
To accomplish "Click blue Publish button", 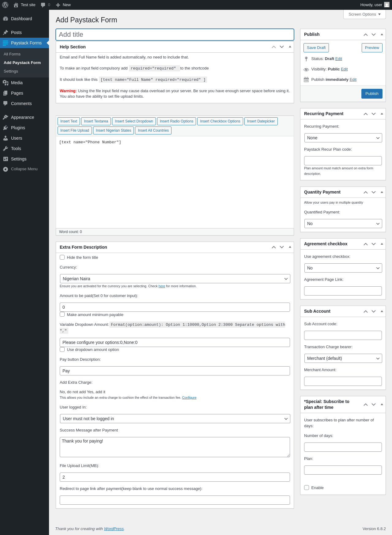I will pos(372,94).
